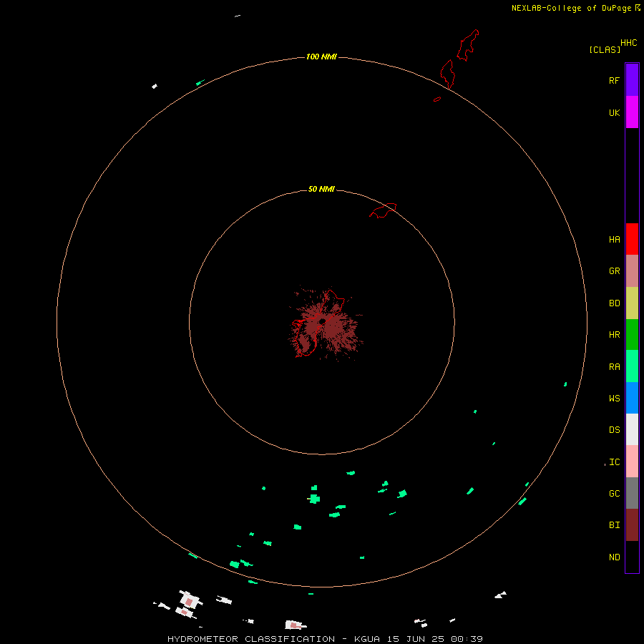Click the IC legend label
Viewport: 644px width, 644px height.
[614, 462]
